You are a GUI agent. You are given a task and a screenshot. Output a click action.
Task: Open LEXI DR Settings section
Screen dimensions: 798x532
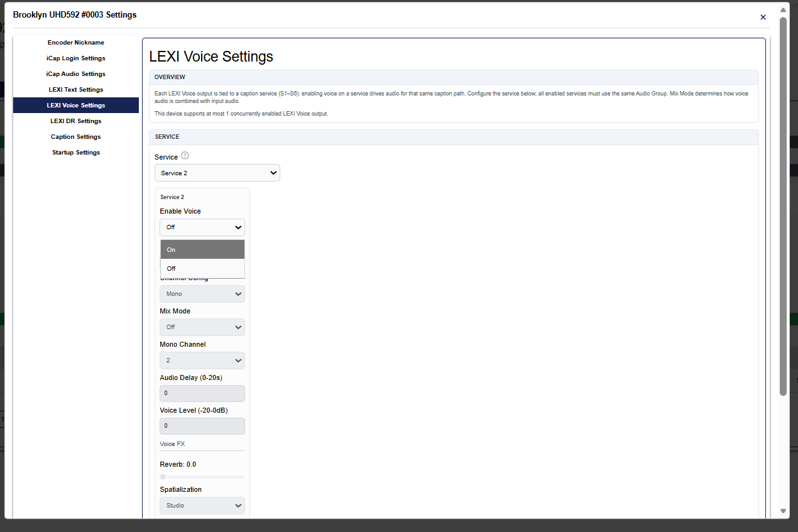tap(76, 121)
